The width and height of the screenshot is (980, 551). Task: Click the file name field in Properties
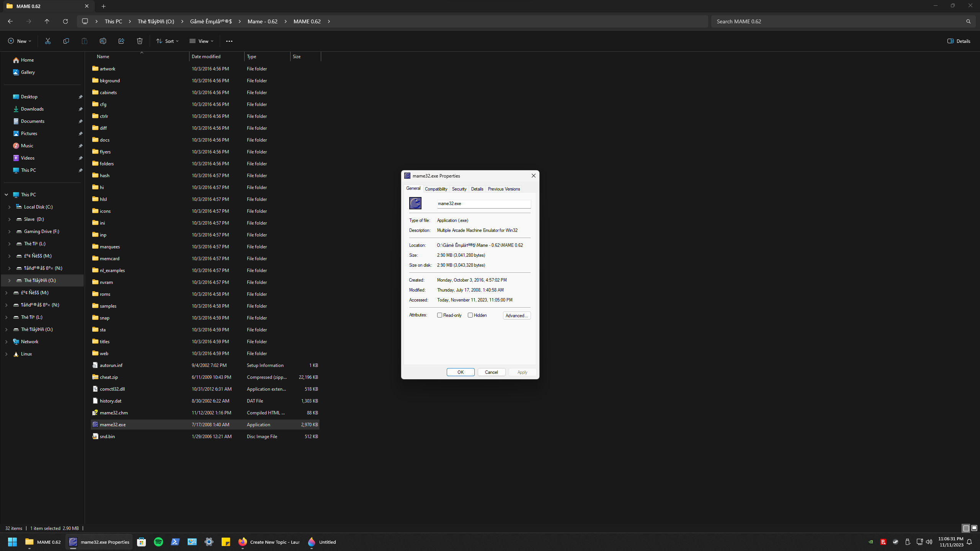pyautogui.click(x=484, y=204)
